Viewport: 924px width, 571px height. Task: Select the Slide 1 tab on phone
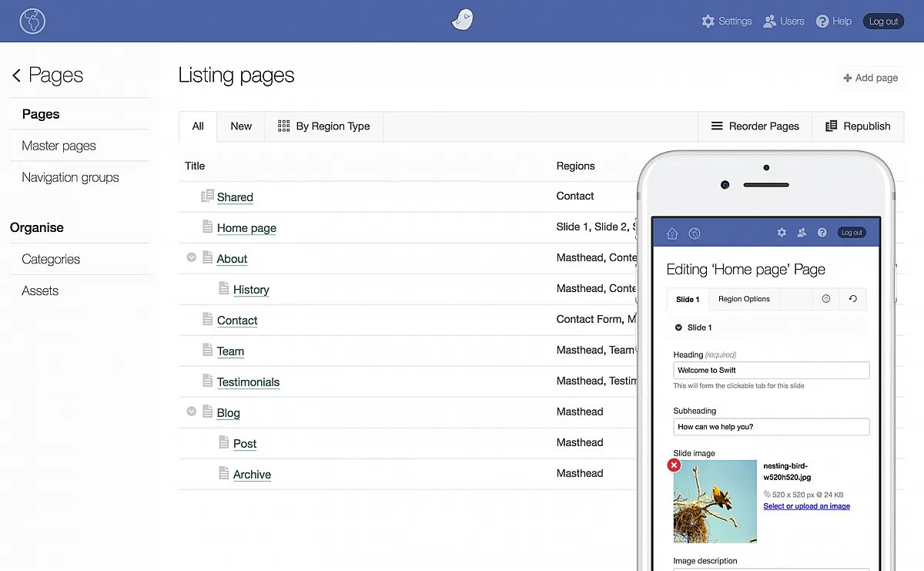pyautogui.click(x=688, y=299)
